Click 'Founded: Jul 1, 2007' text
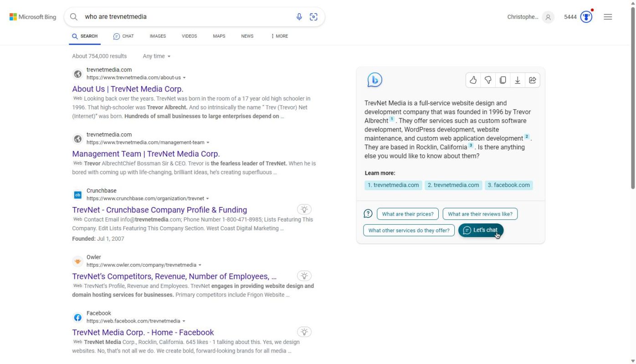The height and width of the screenshot is (364, 636). point(98,239)
